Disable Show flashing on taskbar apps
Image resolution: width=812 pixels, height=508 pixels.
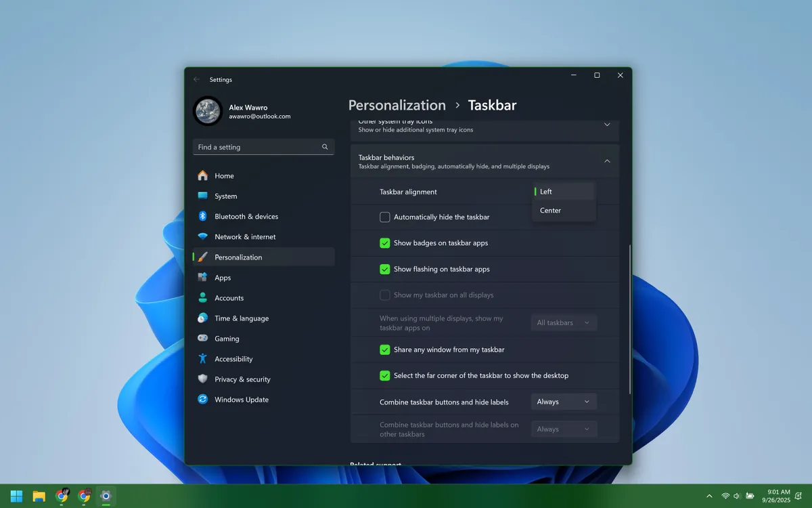click(385, 269)
